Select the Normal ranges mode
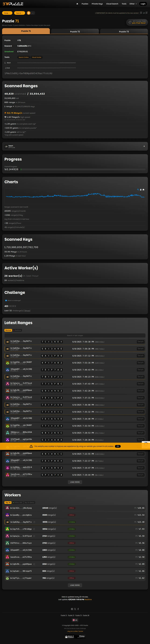Viewport: 150px width, 644px height. 8,330
